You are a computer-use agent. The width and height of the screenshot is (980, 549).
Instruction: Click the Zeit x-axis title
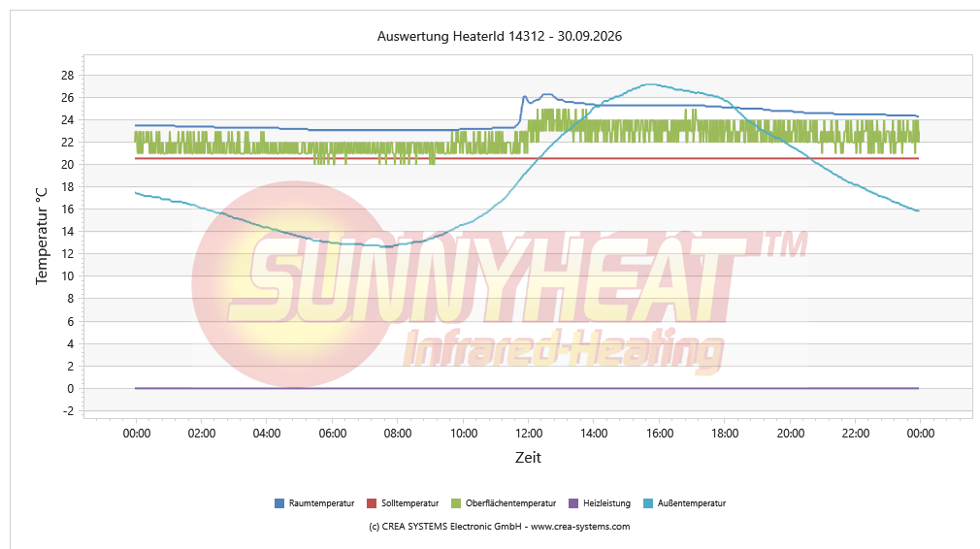[x=528, y=458]
